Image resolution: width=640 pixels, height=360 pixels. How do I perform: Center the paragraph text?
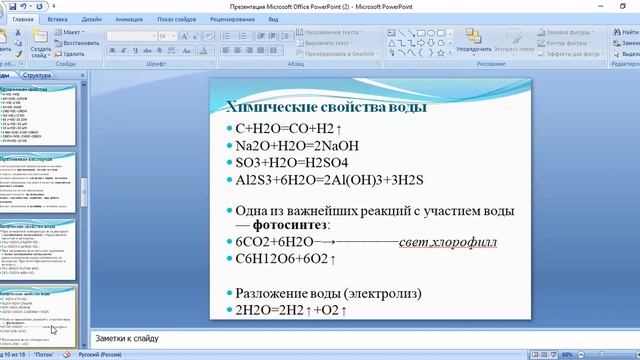pyautogui.click(x=238, y=51)
